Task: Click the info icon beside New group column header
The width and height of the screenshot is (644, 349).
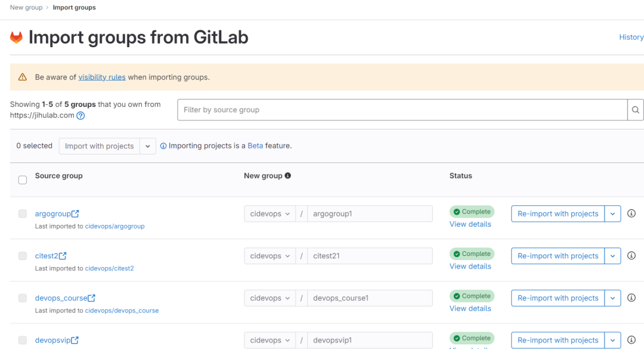Action: 289,175
